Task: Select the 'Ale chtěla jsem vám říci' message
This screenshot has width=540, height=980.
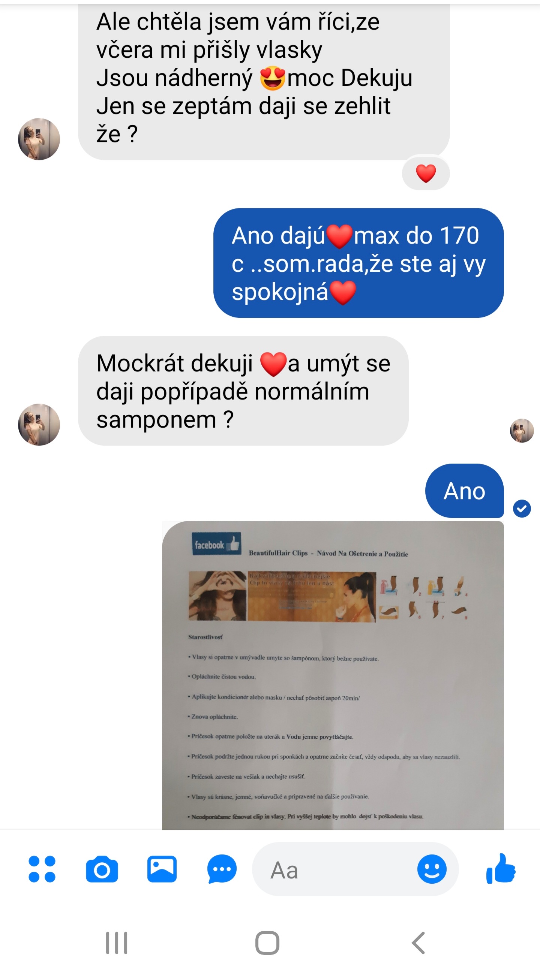Action: click(264, 80)
